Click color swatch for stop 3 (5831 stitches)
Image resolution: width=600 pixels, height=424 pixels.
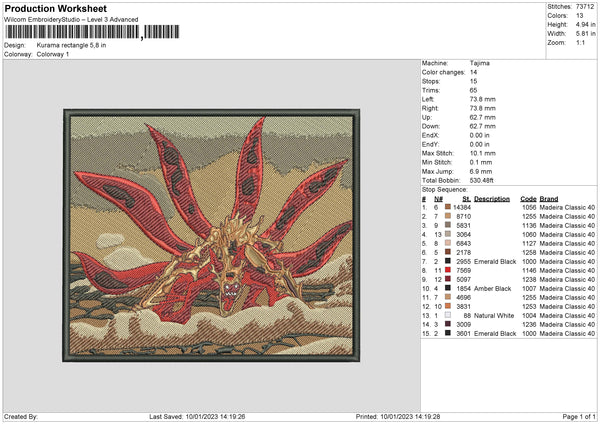pyautogui.click(x=448, y=225)
